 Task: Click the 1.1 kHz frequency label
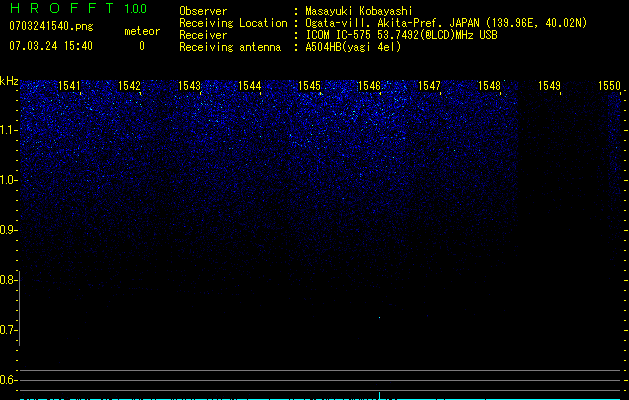coord(8,130)
